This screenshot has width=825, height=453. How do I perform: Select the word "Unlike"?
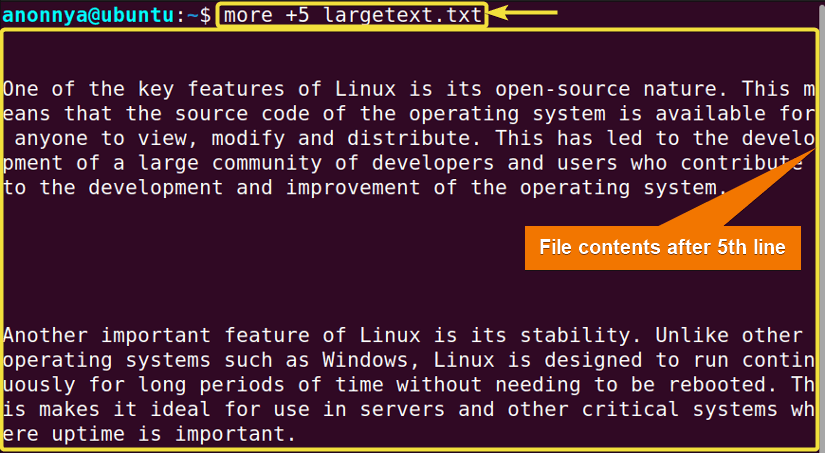point(692,335)
